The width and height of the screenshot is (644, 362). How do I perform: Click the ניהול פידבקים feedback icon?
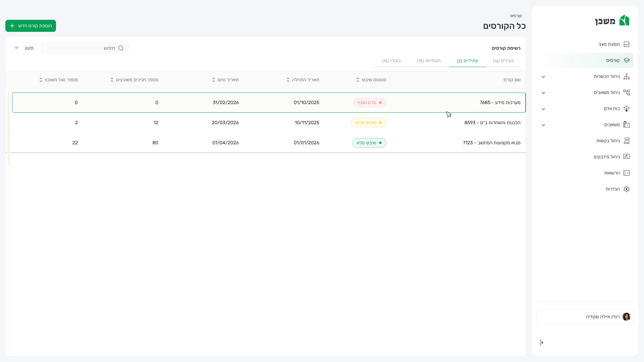pyautogui.click(x=626, y=157)
